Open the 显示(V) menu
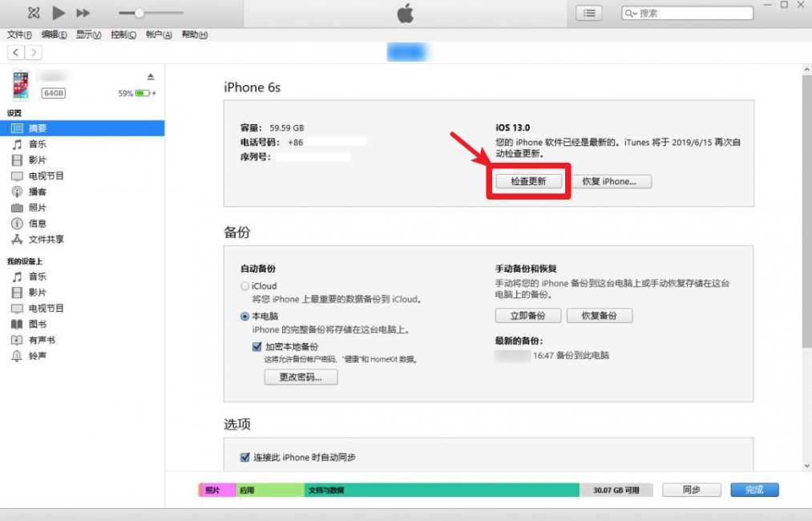Image resolution: width=812 pixels, height=521 pixels. pos(88,34)
